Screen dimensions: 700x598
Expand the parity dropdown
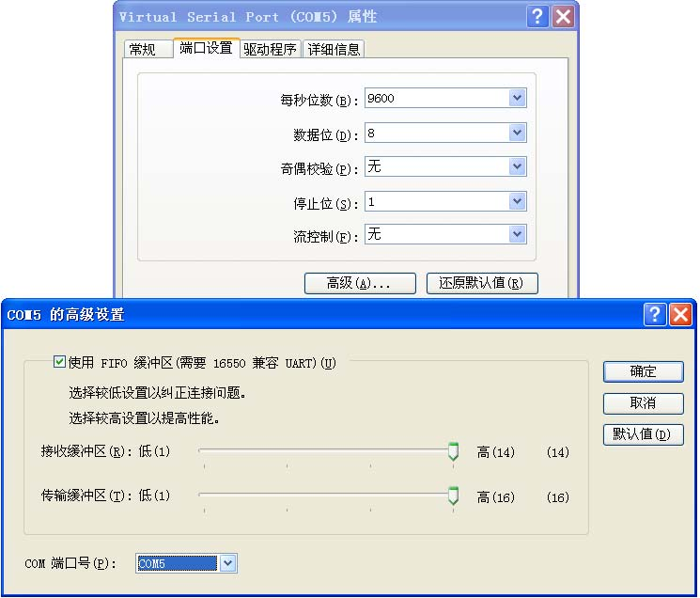[x=517, y=167]
